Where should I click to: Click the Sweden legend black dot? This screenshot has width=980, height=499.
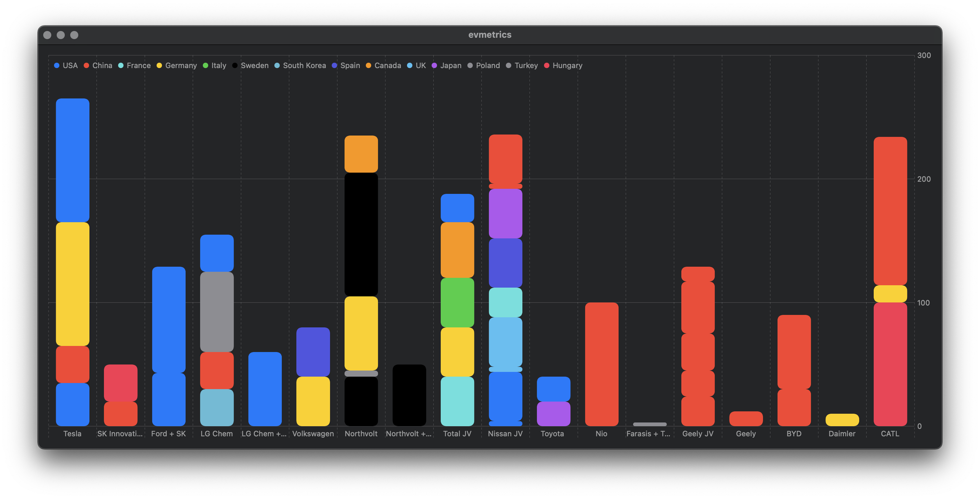(x=235, y=65)
